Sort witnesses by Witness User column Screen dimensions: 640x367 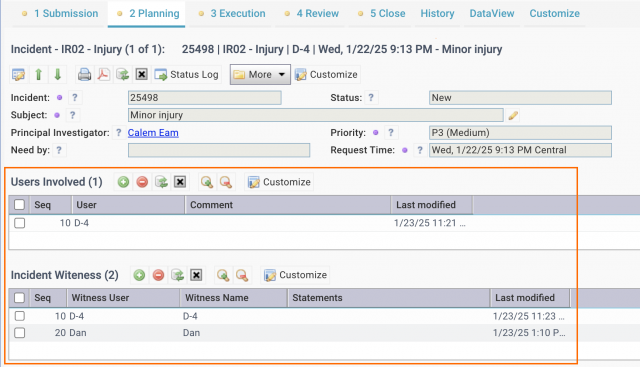pyautogui.click(x=123, y=298)
